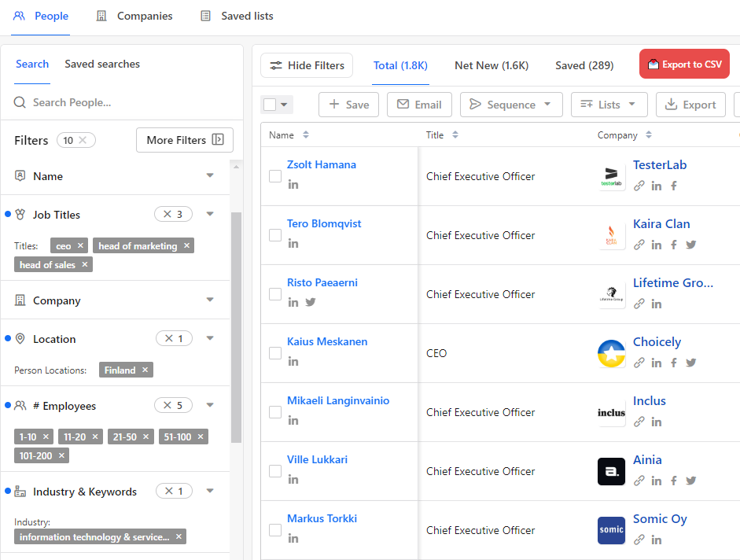740x560 pixels.
Task: Collapse the Location filter
Action: coord(210,338)
